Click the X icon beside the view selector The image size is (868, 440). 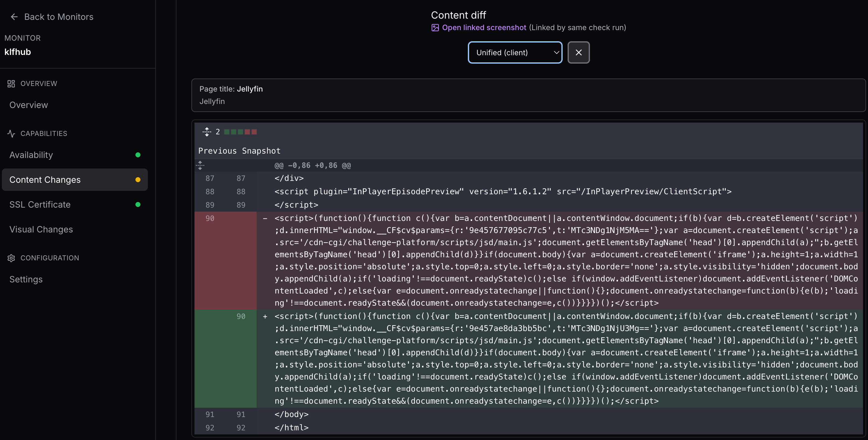click(x=578, y=52)
